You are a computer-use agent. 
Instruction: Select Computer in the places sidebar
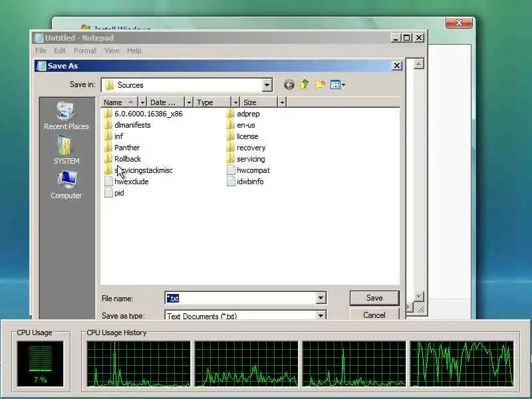coord(66,185)
